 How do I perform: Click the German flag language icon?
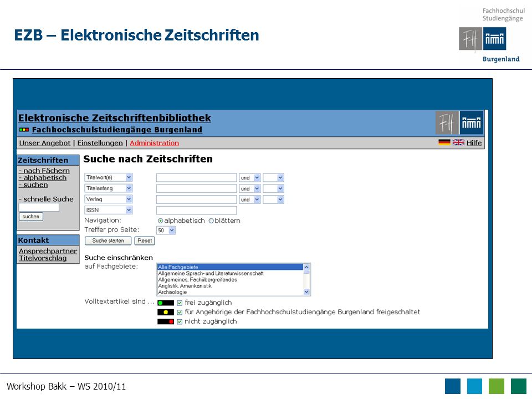click(444, 142)
